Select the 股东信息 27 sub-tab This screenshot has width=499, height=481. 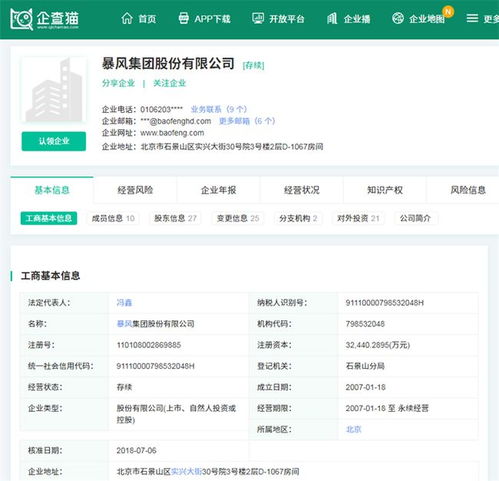point(175,218)
